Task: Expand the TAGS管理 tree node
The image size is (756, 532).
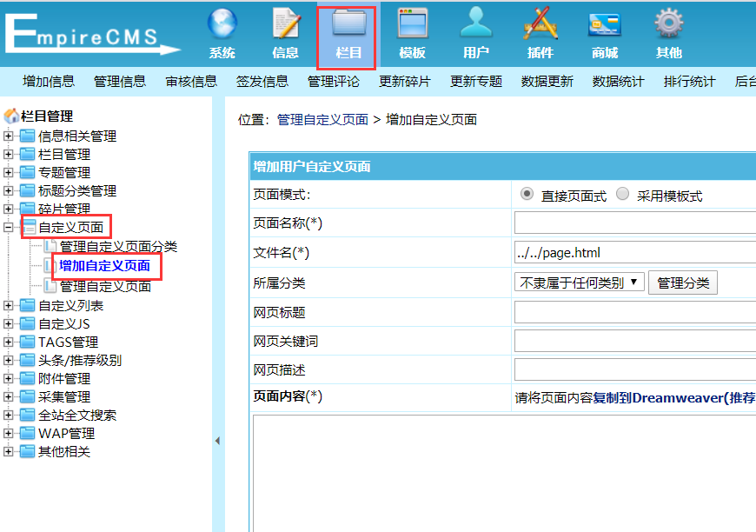Action: point(8,342)
